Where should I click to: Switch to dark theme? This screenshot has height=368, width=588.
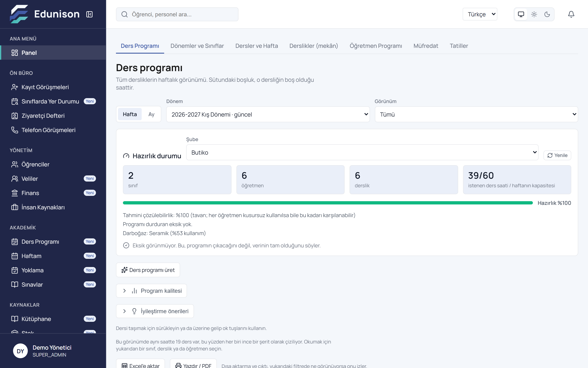(547, 14)
